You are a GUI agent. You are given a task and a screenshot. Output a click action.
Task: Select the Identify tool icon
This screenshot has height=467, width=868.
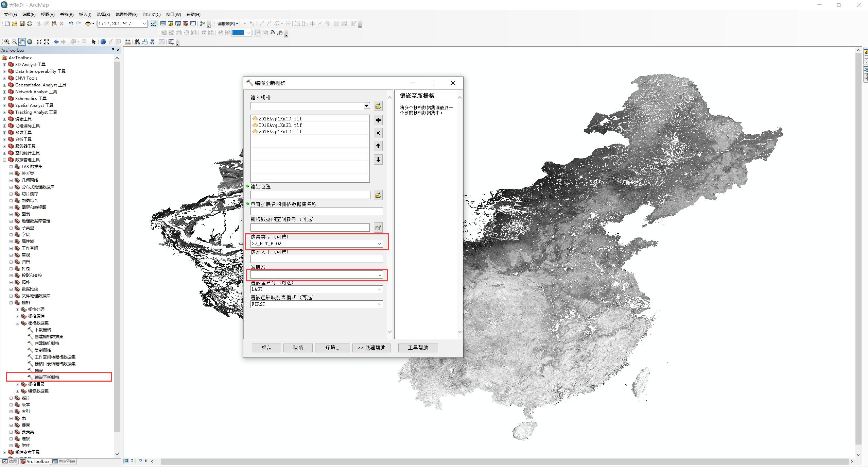point(103,42)
